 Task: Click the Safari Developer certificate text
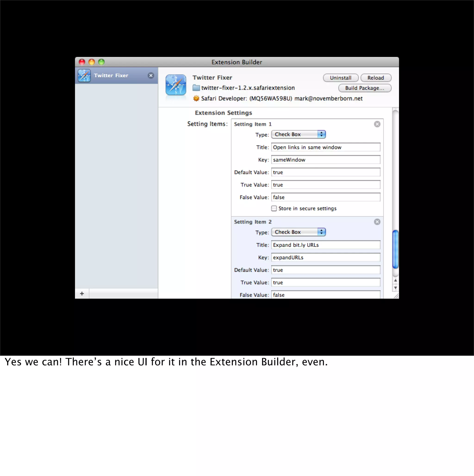click(282, 99)
